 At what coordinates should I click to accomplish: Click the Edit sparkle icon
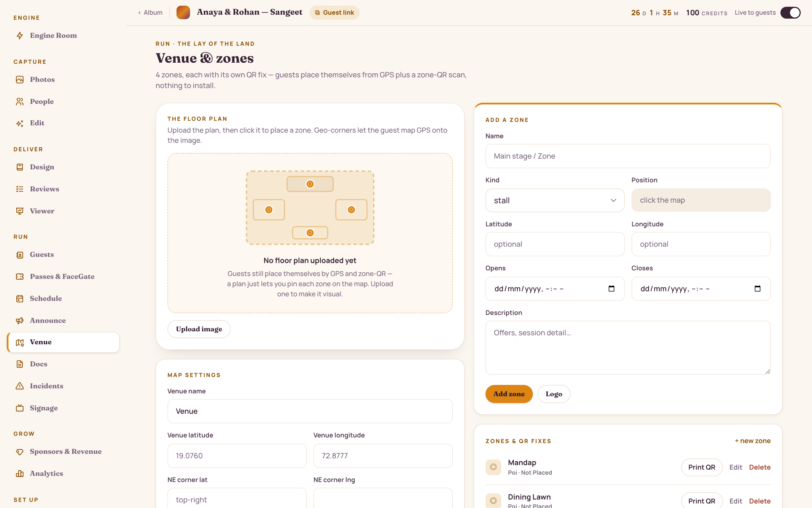[x=20, y=123]
